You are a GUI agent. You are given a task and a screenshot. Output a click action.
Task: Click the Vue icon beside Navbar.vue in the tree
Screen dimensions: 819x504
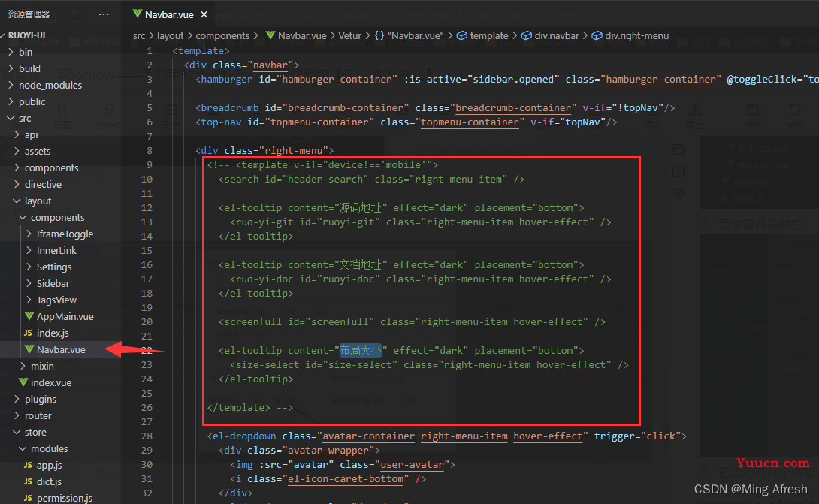point(29,349)
